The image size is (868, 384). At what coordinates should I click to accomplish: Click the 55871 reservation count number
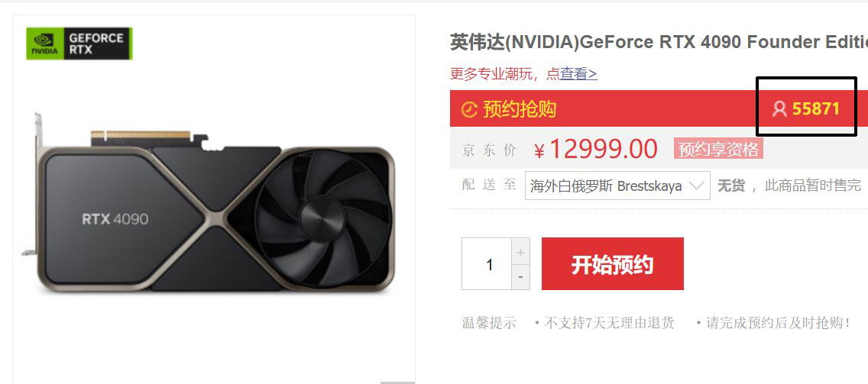point(816,108)
